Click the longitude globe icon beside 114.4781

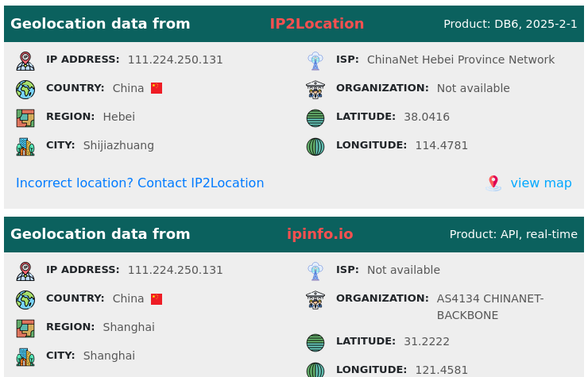315,146
